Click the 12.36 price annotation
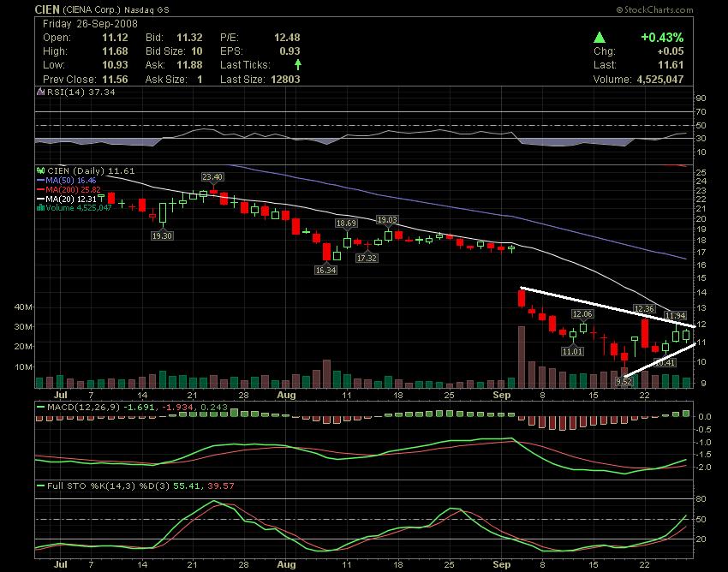 point(644,309)
